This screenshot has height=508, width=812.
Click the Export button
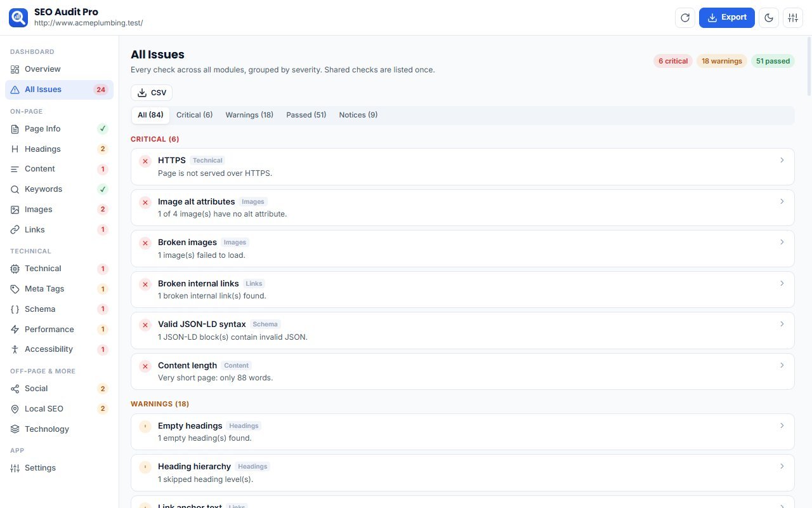[x=727, y=18]
